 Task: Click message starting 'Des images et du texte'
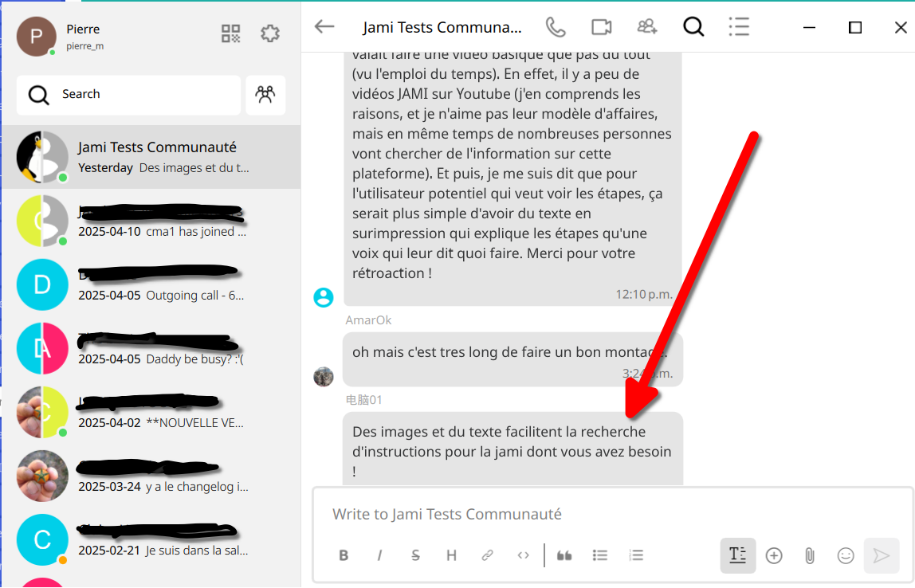tap(512, 449)
